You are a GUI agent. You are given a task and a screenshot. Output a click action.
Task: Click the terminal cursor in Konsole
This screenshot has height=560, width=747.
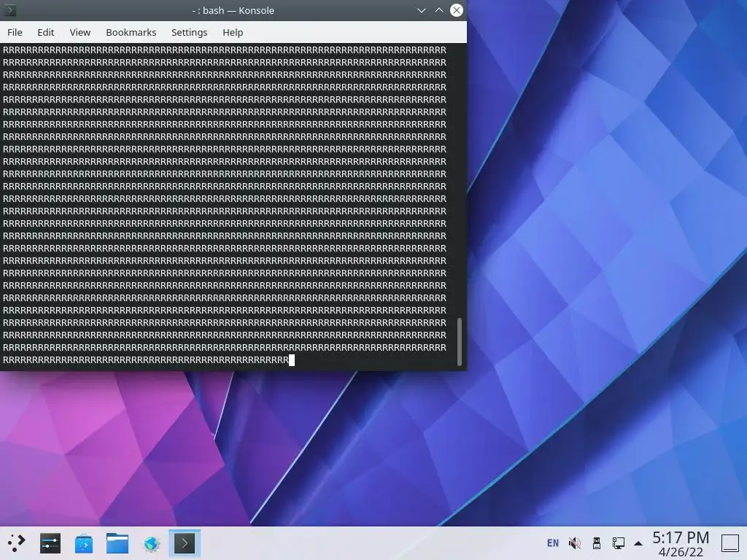point(292,360)
